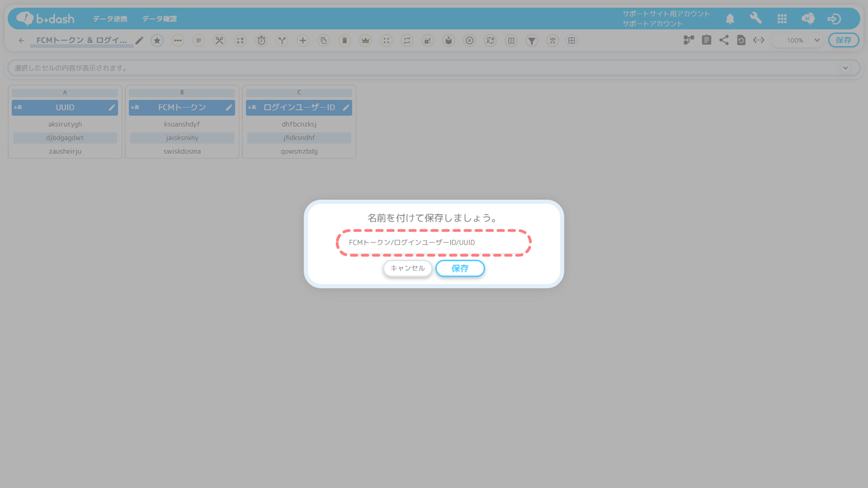Open the データ連携 menu
Image resolution: width=868 pixels, height=488 pixels.
pos(110,19)
